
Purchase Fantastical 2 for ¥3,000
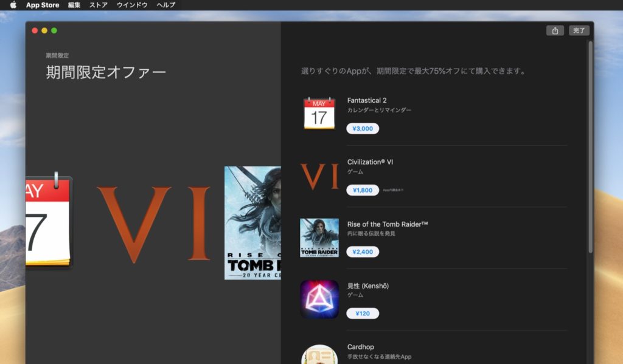tap(363, 128)
